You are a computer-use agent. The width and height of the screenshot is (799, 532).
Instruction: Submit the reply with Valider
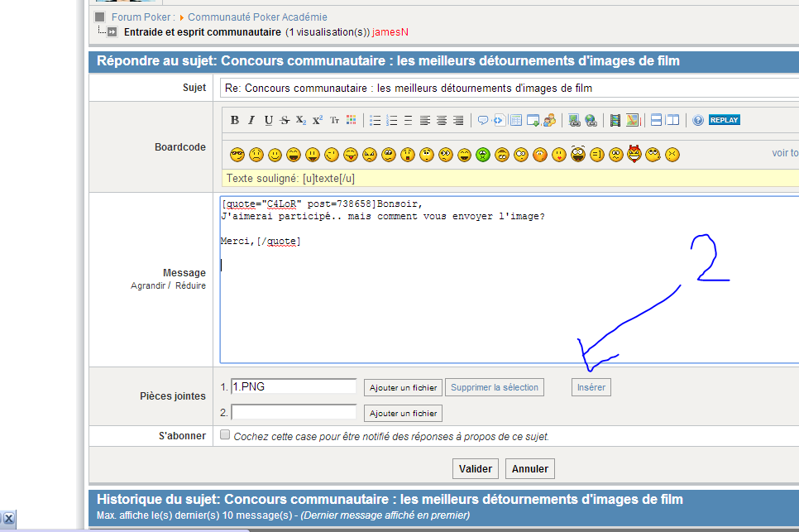coord(476,469)
